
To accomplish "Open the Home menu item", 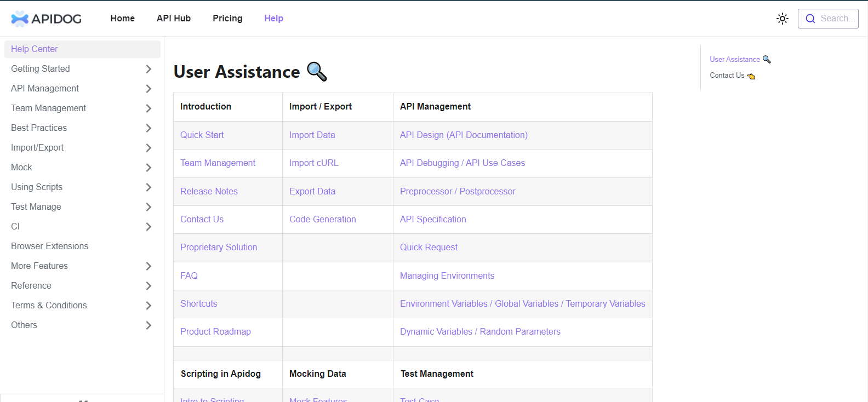I will tap(123, 18).
